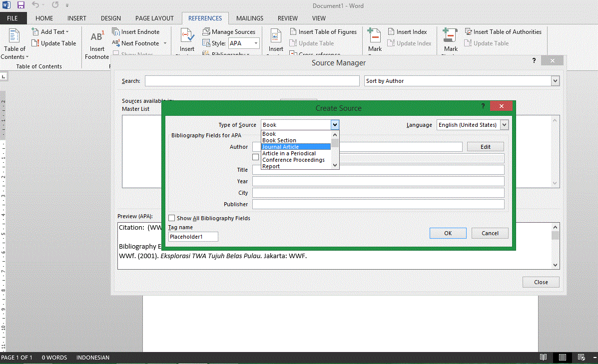The width and height of the screenshot is (598, 364).
Task: Switch to the MAILINGS tab
Action: 249,18
